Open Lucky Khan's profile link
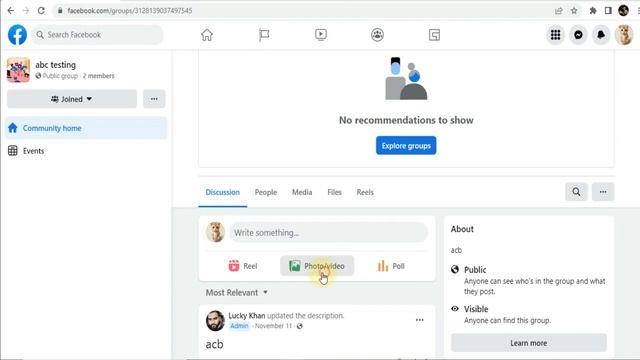Image resolution: width=640 pixels, height=360 pixels. point(247,316)
